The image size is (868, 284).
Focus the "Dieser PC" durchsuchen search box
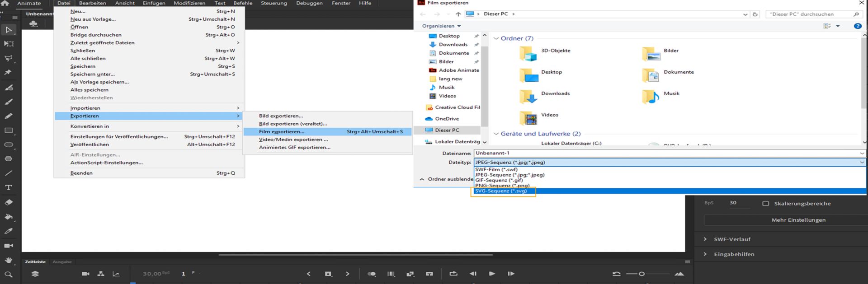click(x=814, y=14)
